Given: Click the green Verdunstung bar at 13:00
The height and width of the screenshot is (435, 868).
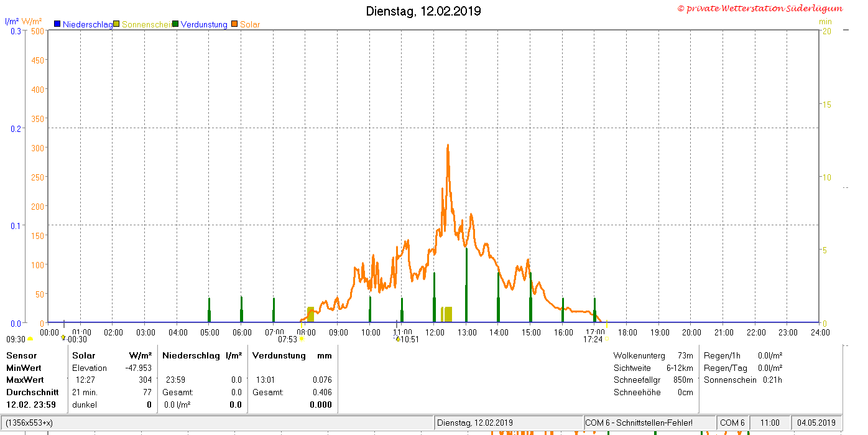Looking at the screenshot, I should click(x=466, y=284).
